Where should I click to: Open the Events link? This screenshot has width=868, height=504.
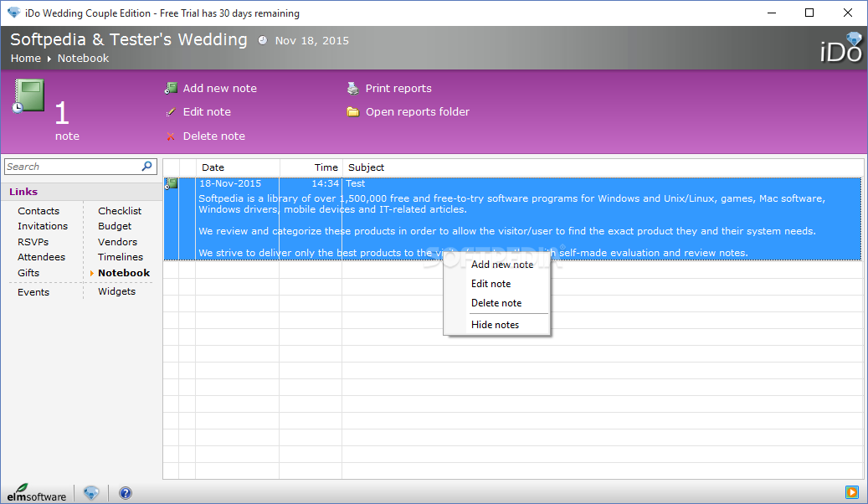coord(33,292)
